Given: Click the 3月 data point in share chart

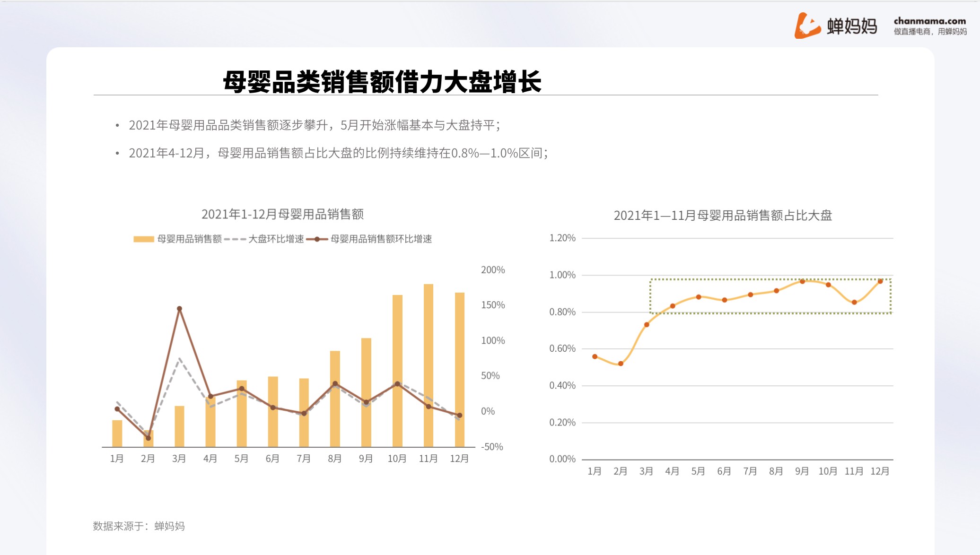Looking at the screenshot, I should point(647,325).
